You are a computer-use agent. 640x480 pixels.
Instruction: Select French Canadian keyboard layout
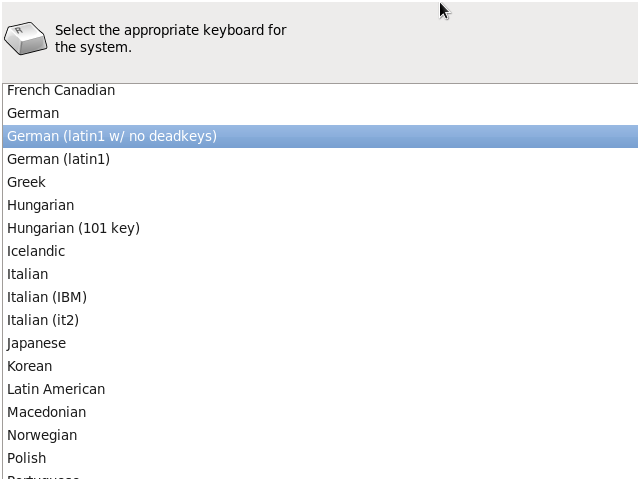pyautogui.click(x=61, y=90)
